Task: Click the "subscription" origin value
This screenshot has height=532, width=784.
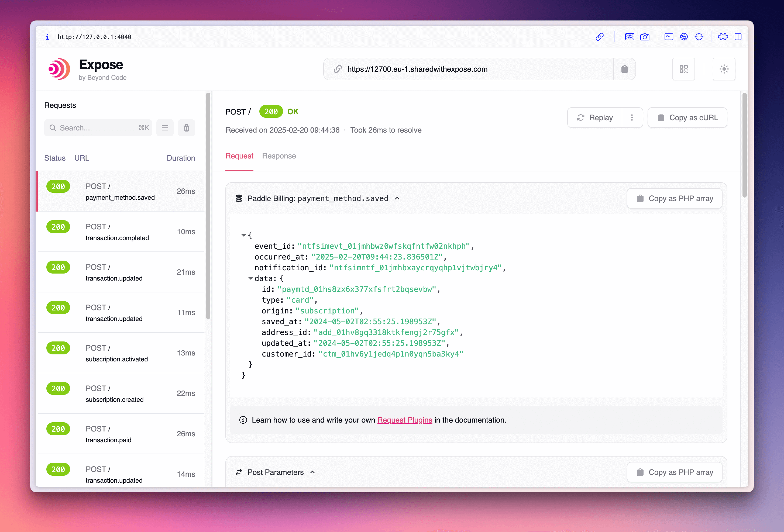Action: (327, 311)
